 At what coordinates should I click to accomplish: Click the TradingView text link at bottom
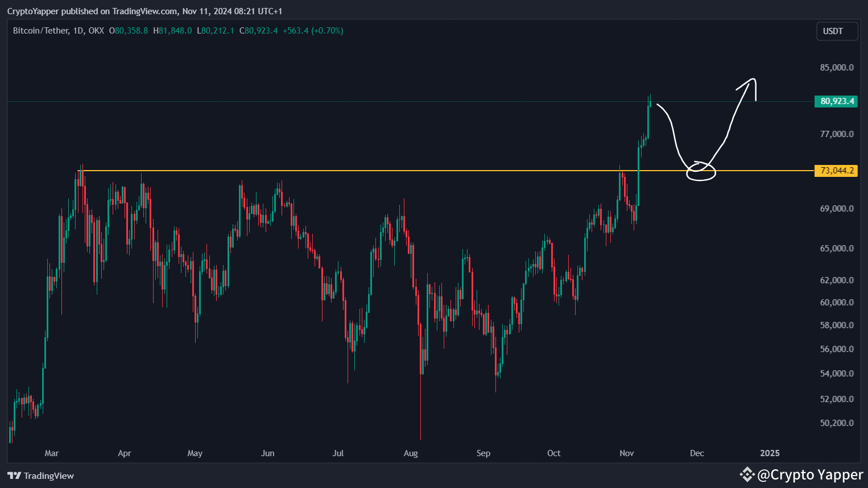click(x=50, y=475)
